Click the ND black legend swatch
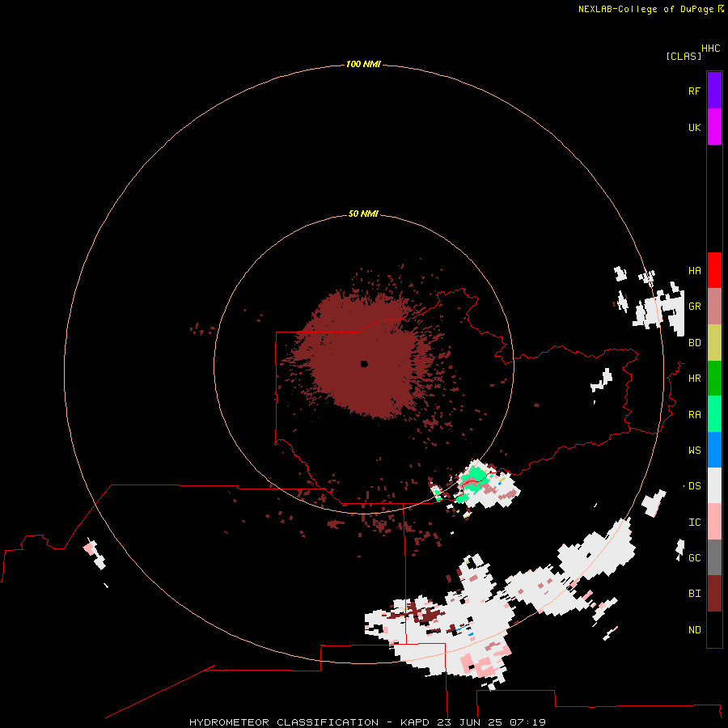The height and width of the screenshot is (728, 728). [x=714, y=629]
